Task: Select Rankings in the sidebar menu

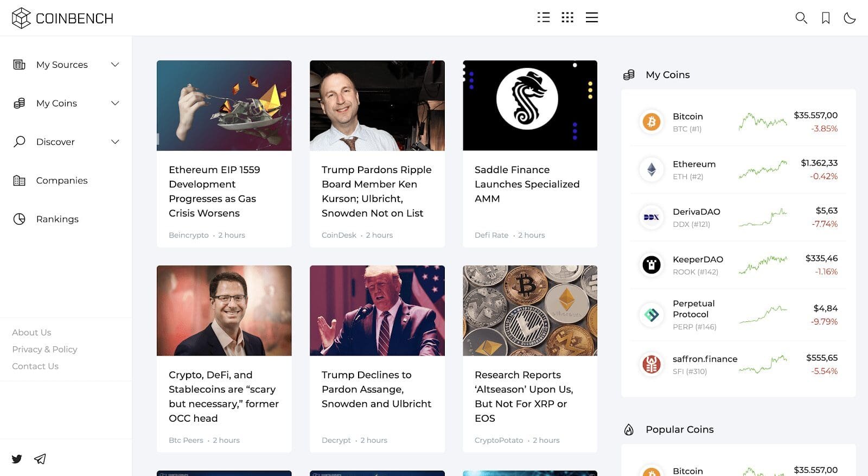Action: 58,219
